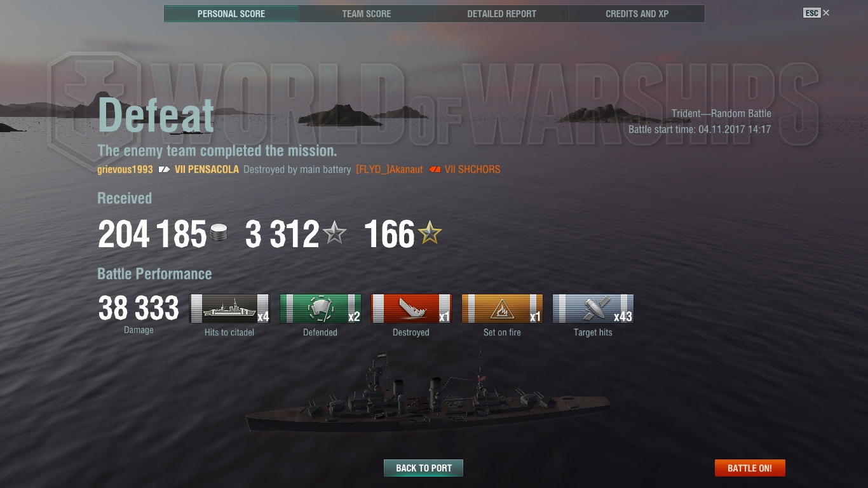Image resolution: width=868 pixels, height=488 pixels.
Task: Click the silver credits coin icon
Action: click(x=219, y=233)
